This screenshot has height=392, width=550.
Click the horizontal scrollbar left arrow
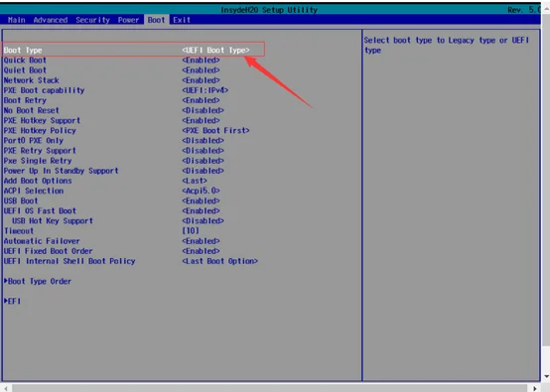[x=6, y=388]
